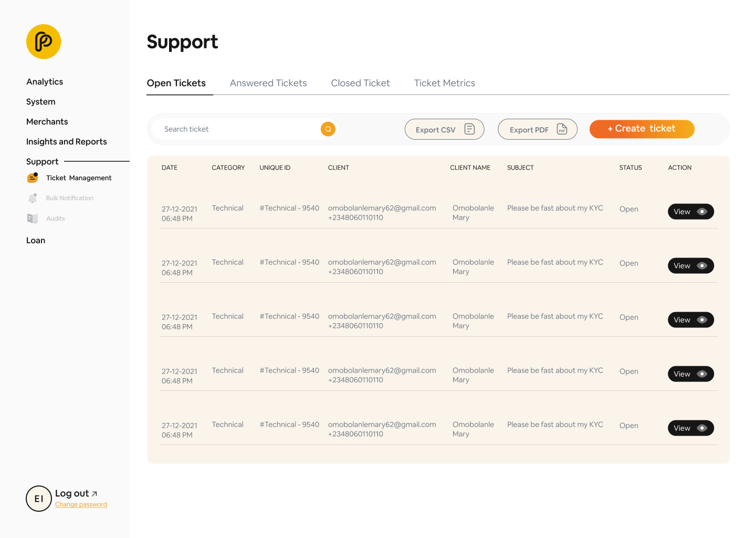756x538 pixels.
Task: Click the first row's KYC subject text
Action: [x=555, y=208]
